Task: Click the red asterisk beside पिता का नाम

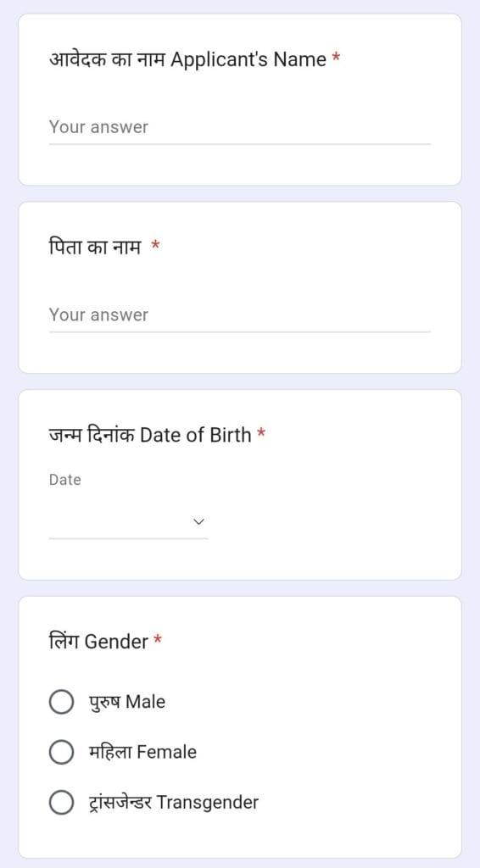Action: click(155, 245)
